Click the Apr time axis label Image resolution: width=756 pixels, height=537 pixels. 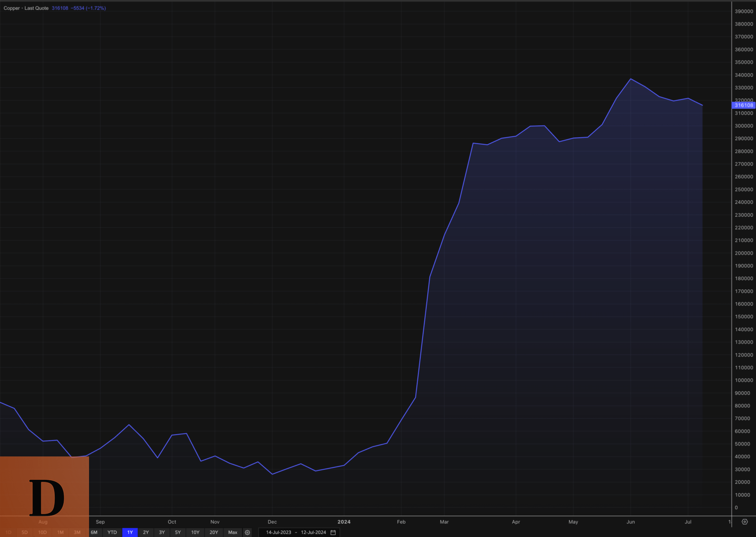tap(516, 522)
